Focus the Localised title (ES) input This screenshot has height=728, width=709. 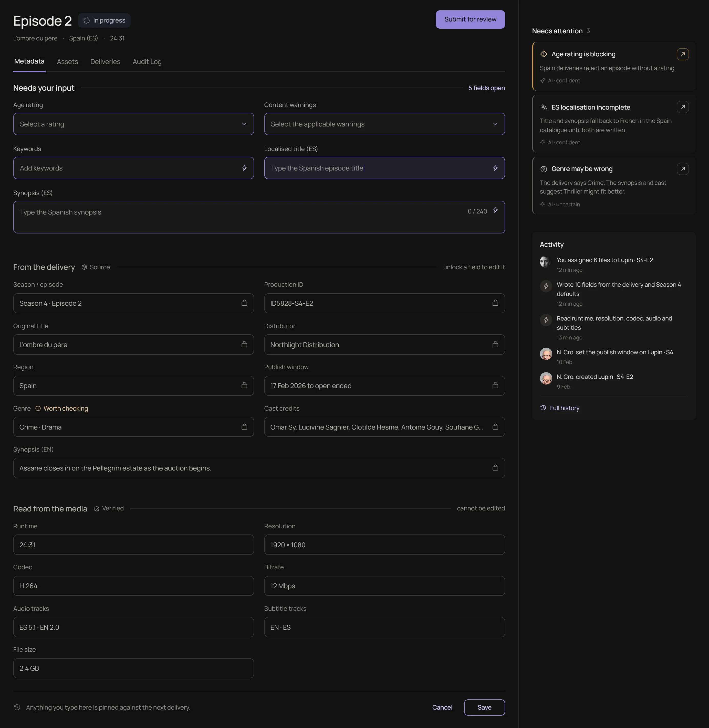384,168
